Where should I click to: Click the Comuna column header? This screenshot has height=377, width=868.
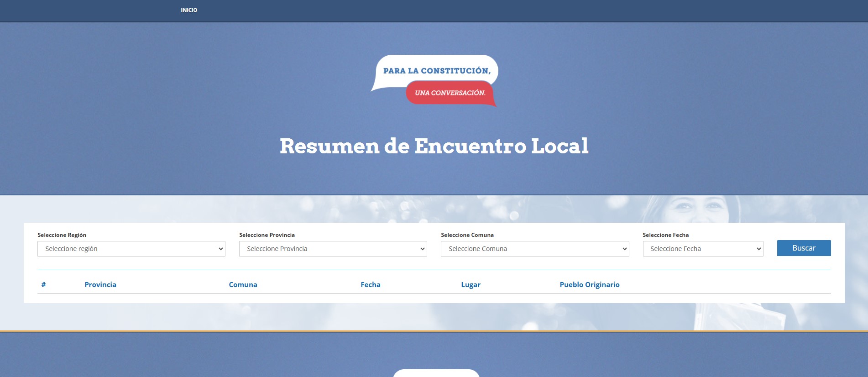point(243,285)
